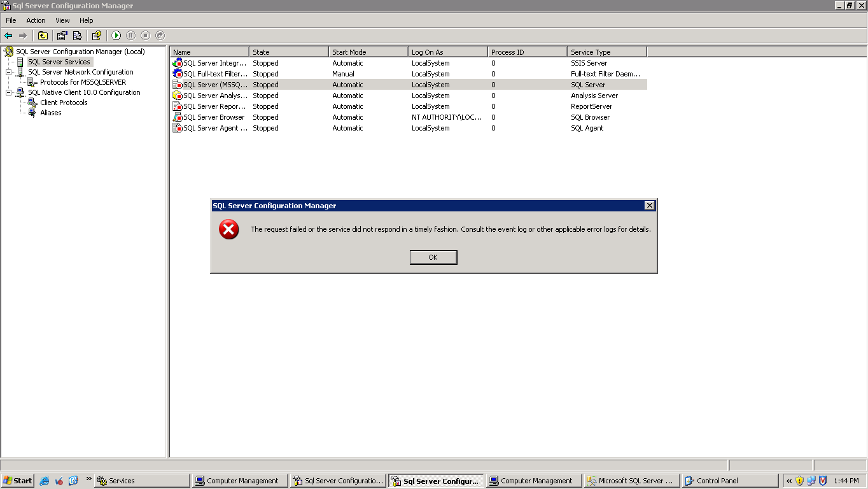868x489 pixels.
Task: Select Client Protocols in the tree
Action: pos(64,103)
